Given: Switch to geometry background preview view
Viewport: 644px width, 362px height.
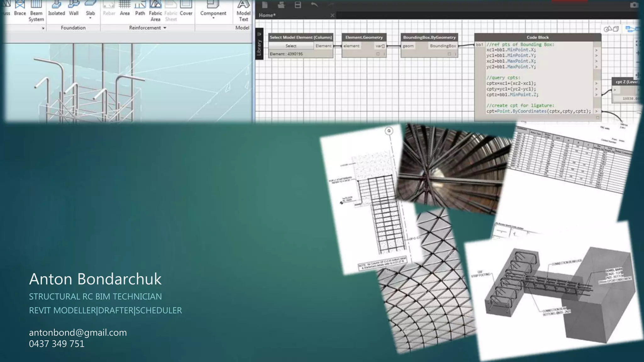Looking at the screenshot, I should point(611,29).
